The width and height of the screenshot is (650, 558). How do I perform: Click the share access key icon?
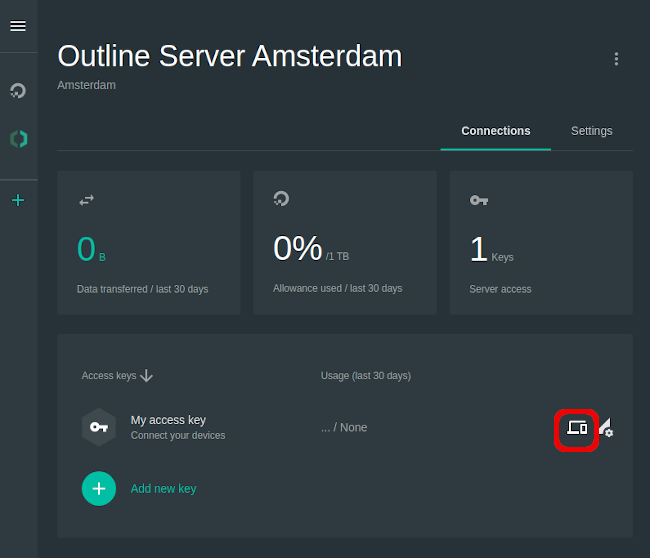click(x=576, y=428)
